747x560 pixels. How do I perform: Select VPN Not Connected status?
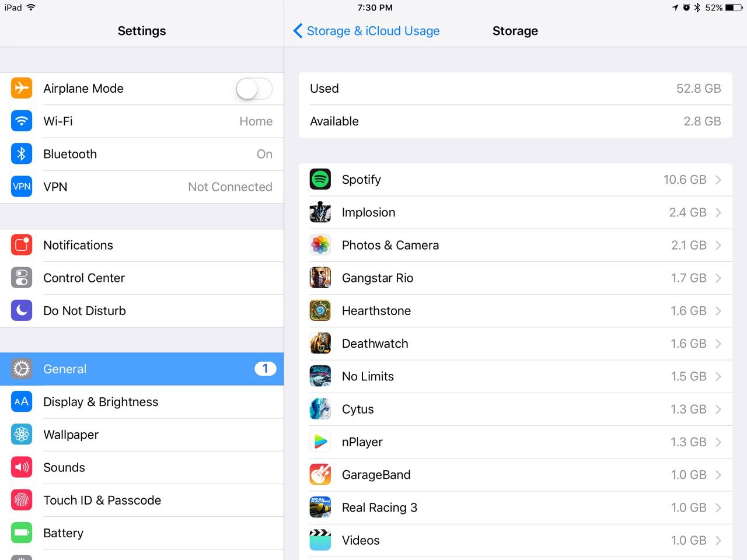coord(230,187)
